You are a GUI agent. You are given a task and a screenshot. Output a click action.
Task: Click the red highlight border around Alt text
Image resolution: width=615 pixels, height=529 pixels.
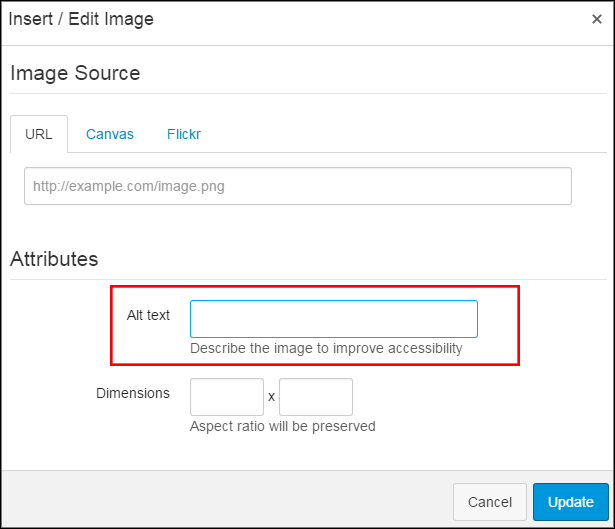pyautogui.click(x=315, y=287)
